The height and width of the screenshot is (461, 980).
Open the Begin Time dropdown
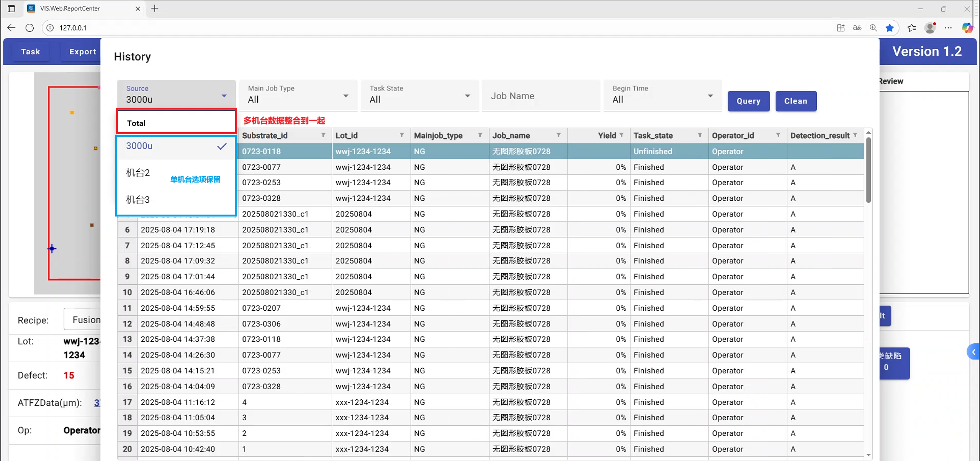tap(662, 96)
